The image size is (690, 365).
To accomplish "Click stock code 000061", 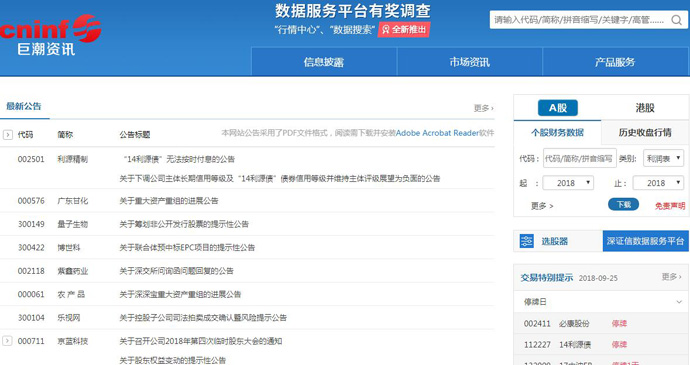I will click(31, 294).
